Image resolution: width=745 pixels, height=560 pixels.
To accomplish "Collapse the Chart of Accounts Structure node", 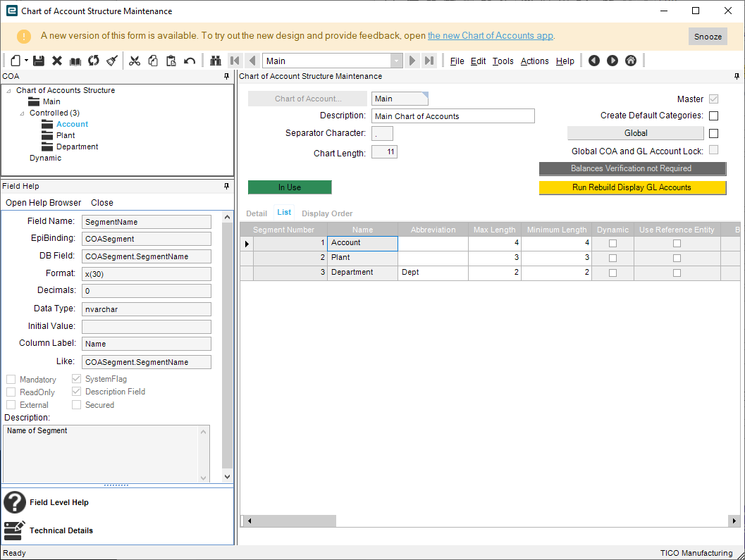I will [x=8, y=90].
